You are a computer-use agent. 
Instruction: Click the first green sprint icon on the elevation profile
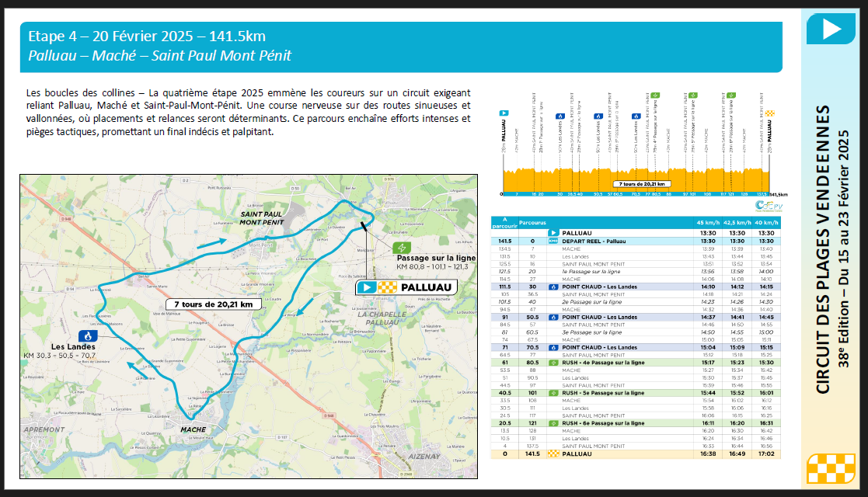tap(655, 96)
